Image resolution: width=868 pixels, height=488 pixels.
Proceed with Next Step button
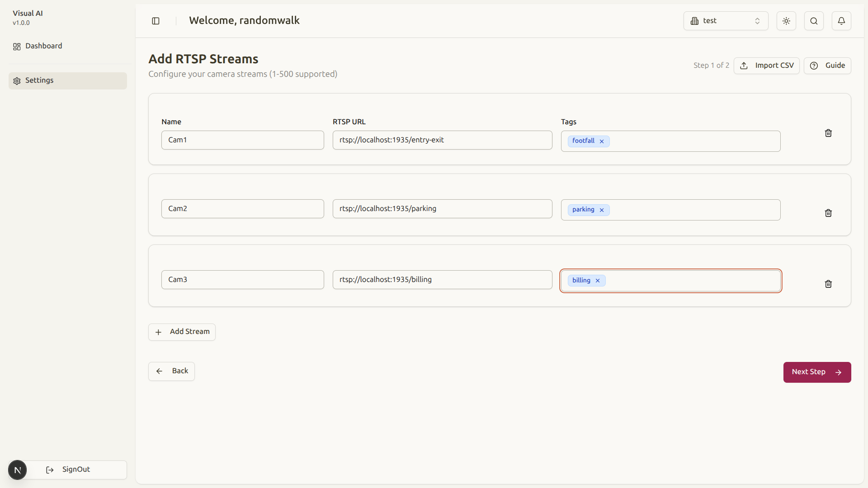coord(817,372)
